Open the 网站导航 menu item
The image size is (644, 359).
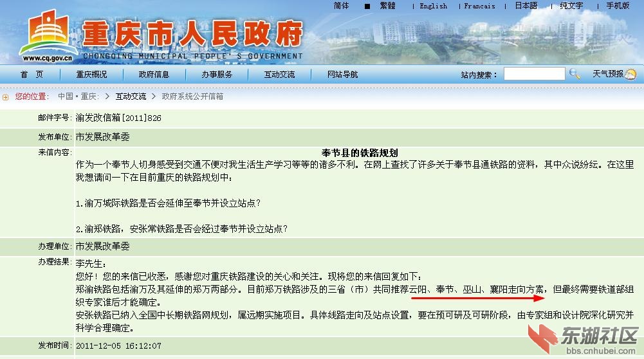click(342, 75)
